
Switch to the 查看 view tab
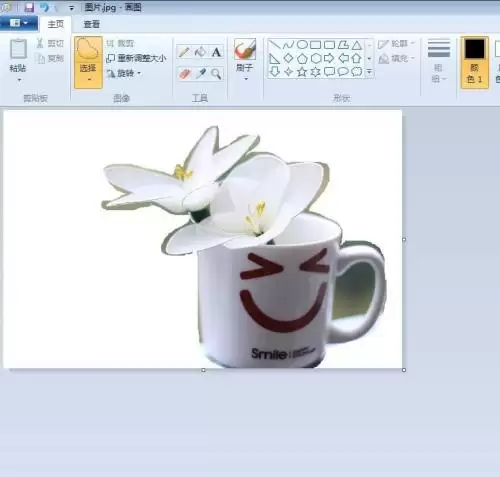pyautogui.click(x=91, y=24)
